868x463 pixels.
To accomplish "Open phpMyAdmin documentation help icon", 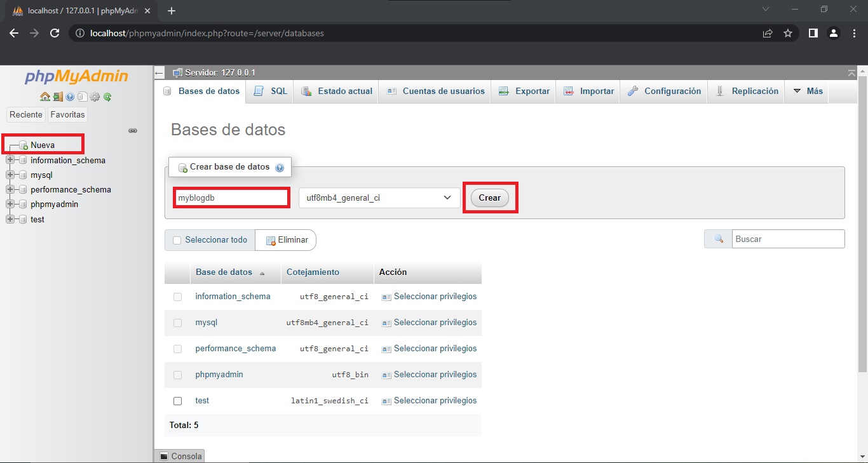I will coord(70,97).
